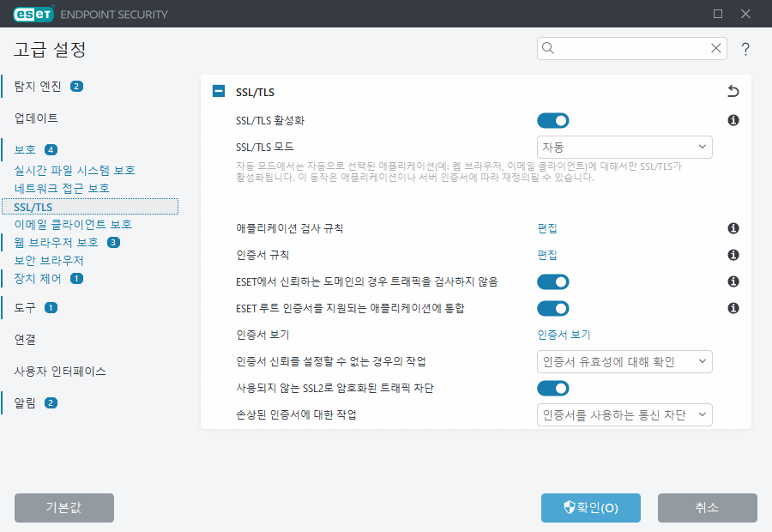
Task: Open help via the question mark icon
Action: click(x=745, y=49)
